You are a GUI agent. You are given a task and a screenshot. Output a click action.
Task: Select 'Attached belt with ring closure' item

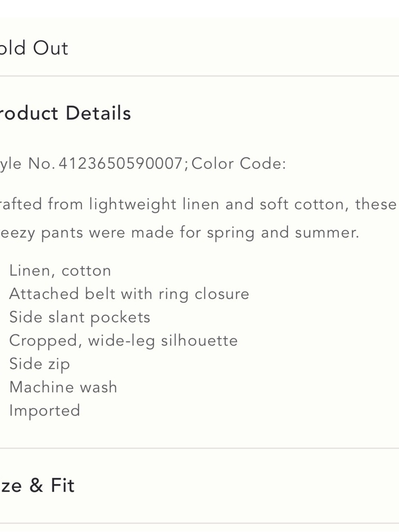129,294
